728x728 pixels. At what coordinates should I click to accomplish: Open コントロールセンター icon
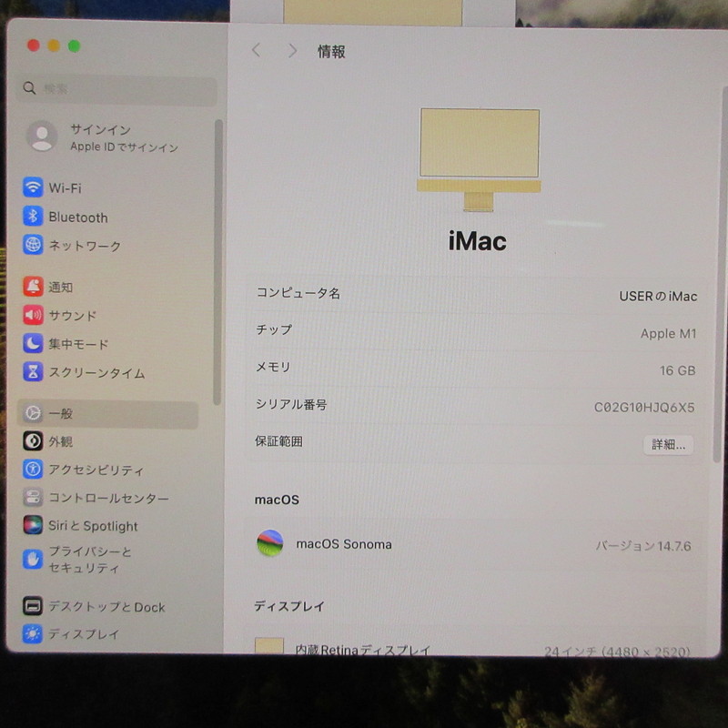click(x=33, y=497)
